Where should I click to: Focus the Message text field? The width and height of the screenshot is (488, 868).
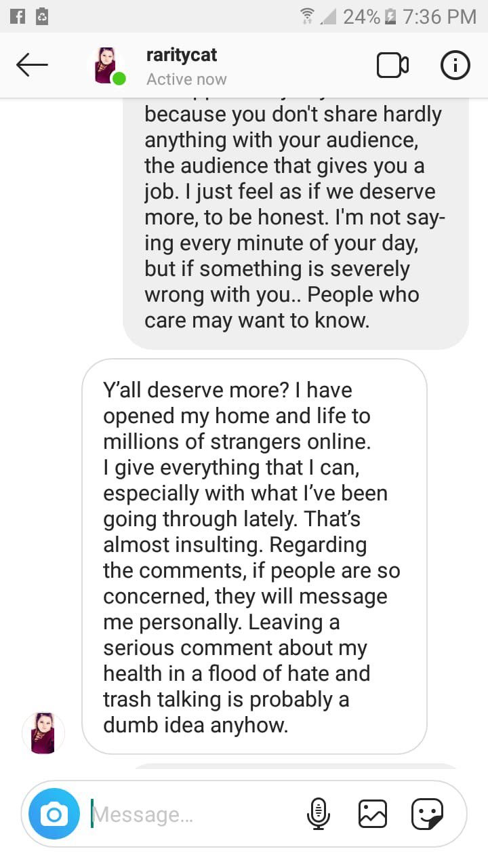click(x=197, y=814)
